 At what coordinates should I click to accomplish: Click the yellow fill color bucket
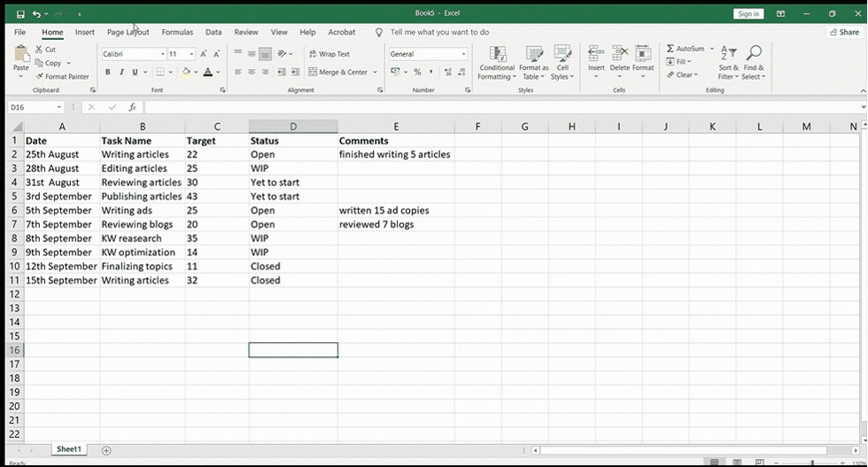(x=187, y=73)
